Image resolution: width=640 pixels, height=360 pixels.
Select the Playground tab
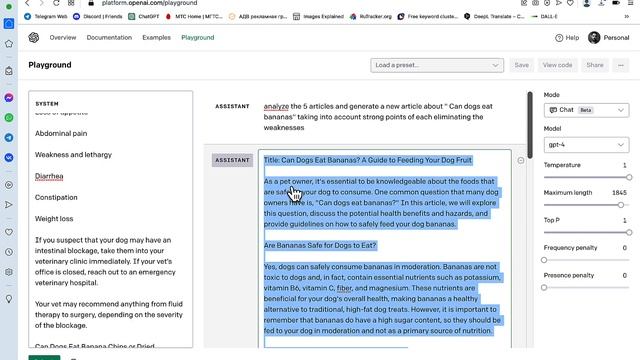(198, 38)
